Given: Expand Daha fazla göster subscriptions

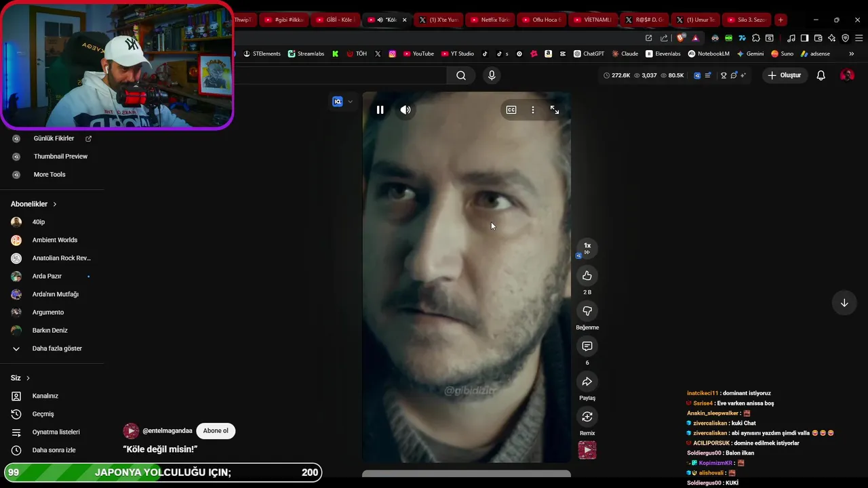Looking at the screenshot, I should click(57, 348).
